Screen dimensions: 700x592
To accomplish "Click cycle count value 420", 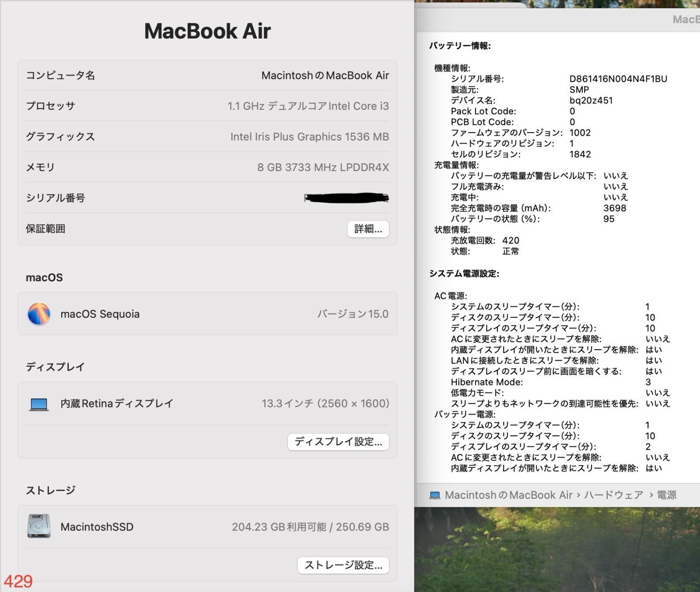I will tap(511, 240).
